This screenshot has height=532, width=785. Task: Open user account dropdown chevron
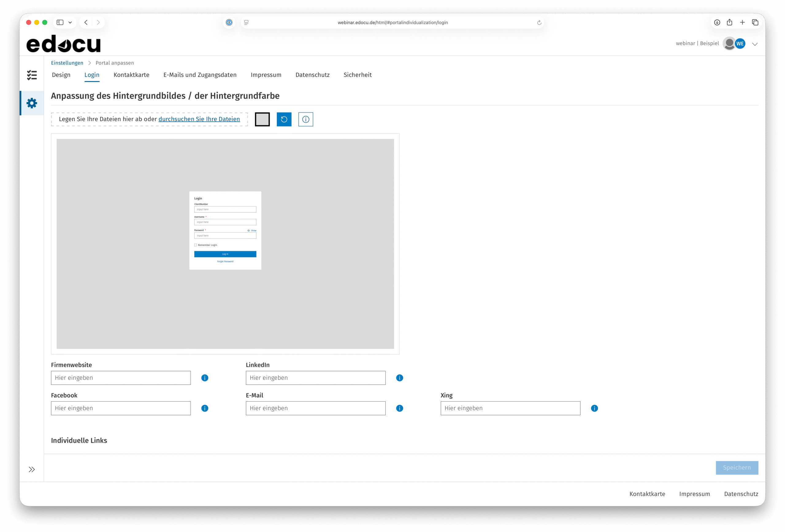click(x=755, y=44)
